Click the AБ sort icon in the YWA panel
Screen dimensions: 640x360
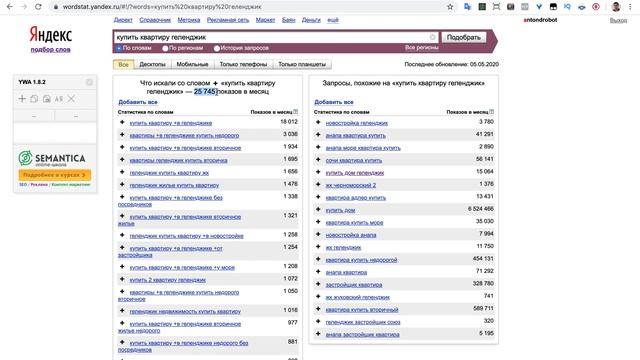[59, 98]
